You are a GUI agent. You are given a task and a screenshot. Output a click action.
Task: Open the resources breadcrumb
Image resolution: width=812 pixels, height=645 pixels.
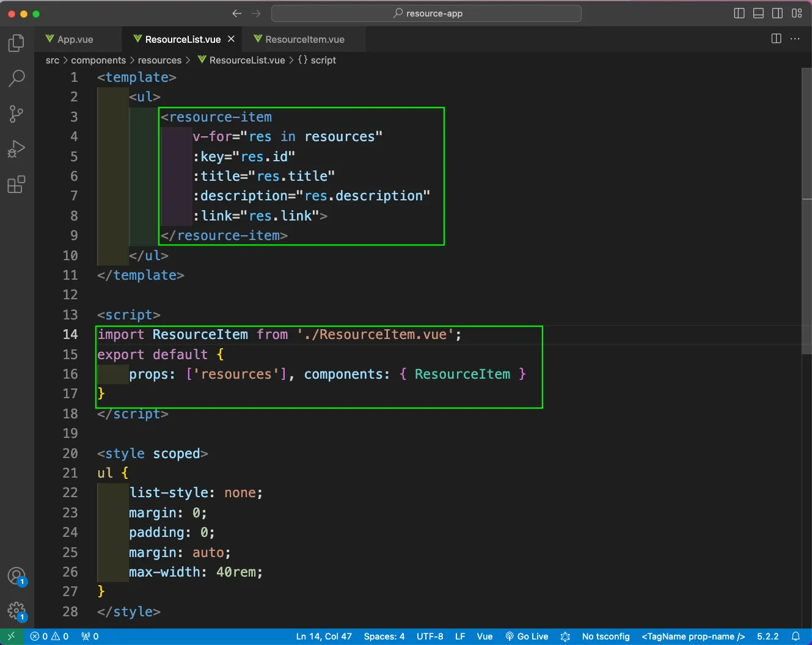coord(159,60)
